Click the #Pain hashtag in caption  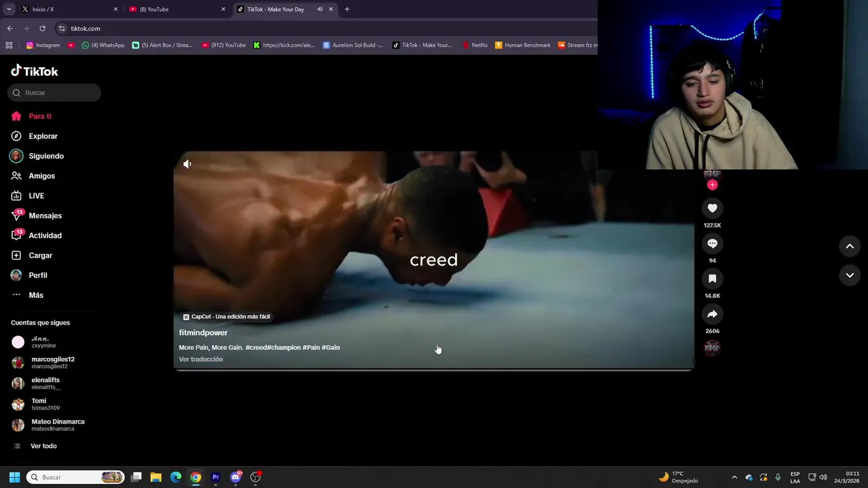(311, 348)
